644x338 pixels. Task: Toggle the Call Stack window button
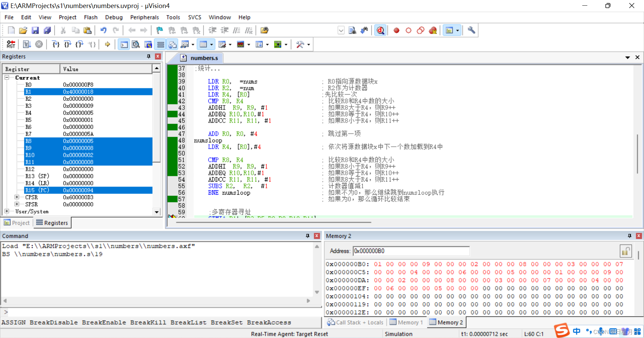[x=172, y=44]
